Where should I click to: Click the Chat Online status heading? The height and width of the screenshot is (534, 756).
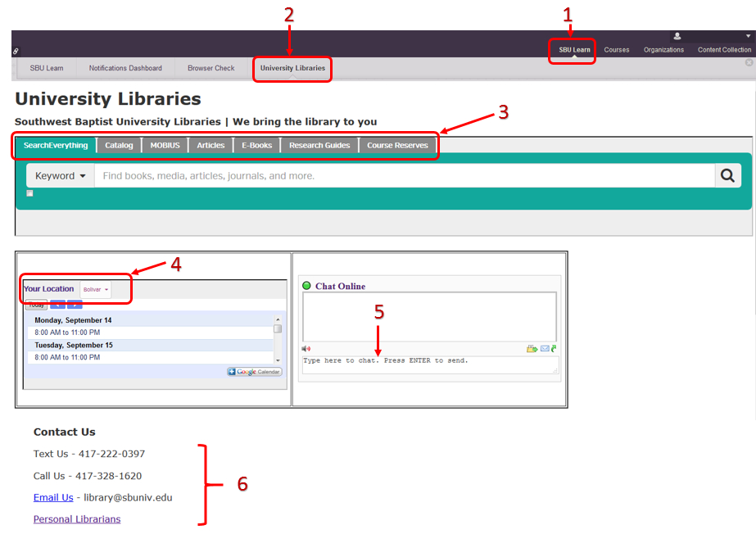(x=340, y=286)
